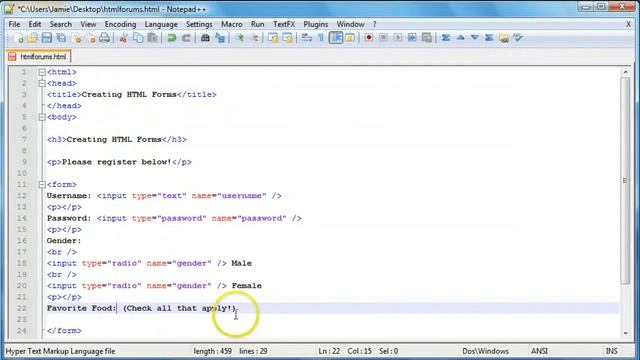This screenshot has height=360, width=640.
Task: Collapse the head fold marker on line 2
Action: point(42,83)
